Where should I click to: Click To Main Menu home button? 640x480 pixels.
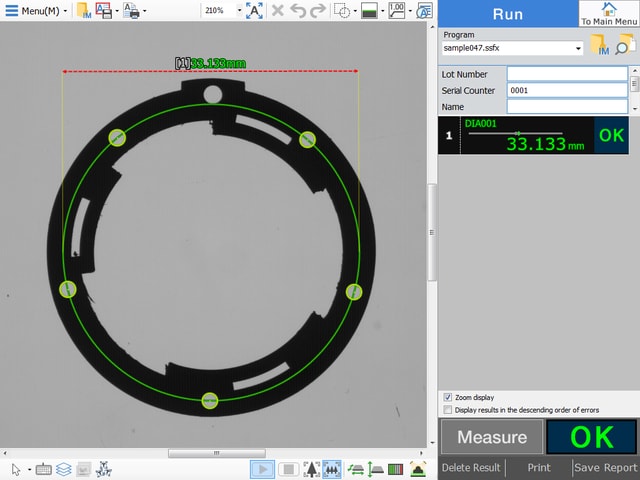(609, 14)
